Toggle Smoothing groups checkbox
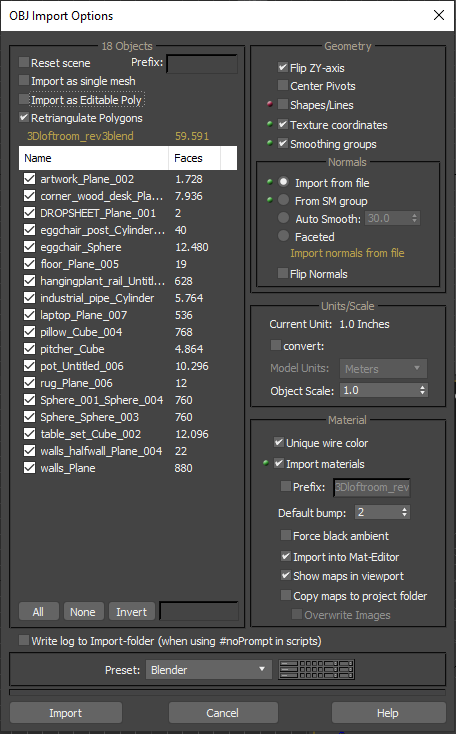 pos(283,143)
